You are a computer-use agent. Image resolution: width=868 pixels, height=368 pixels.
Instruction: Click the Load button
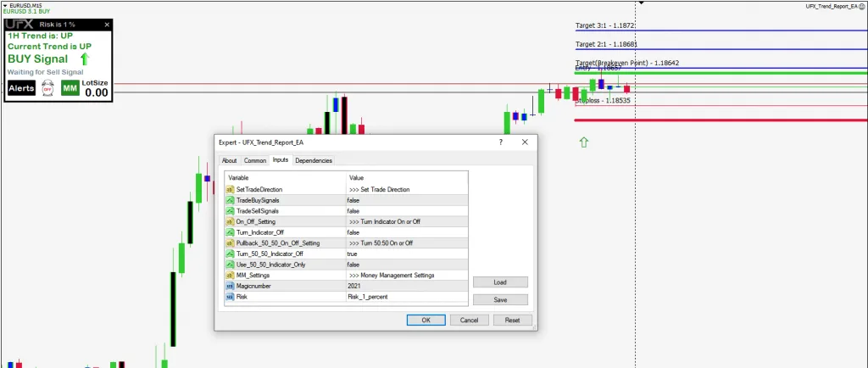(x=500, y=282)
